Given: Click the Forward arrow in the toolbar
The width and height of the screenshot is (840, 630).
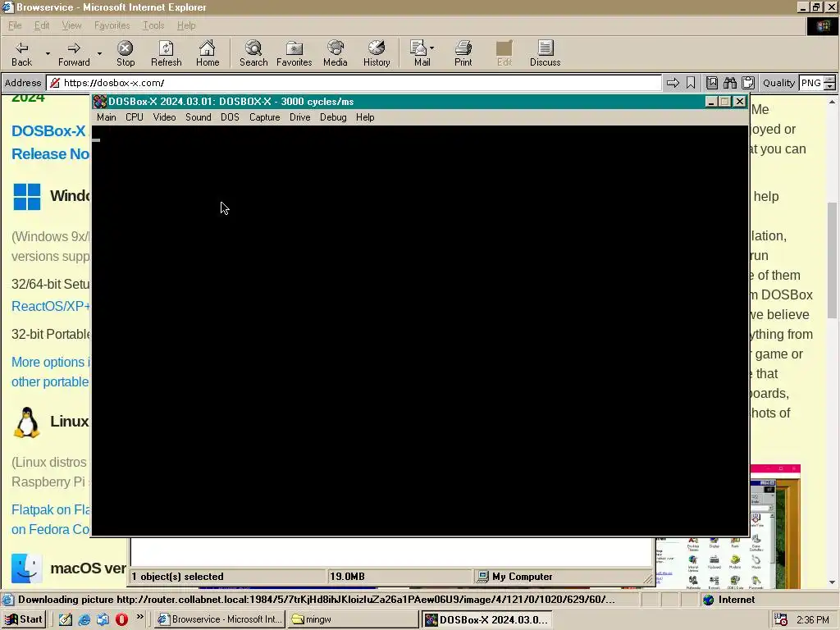Looking at the screenshot, I should click(x=74, y=53).
